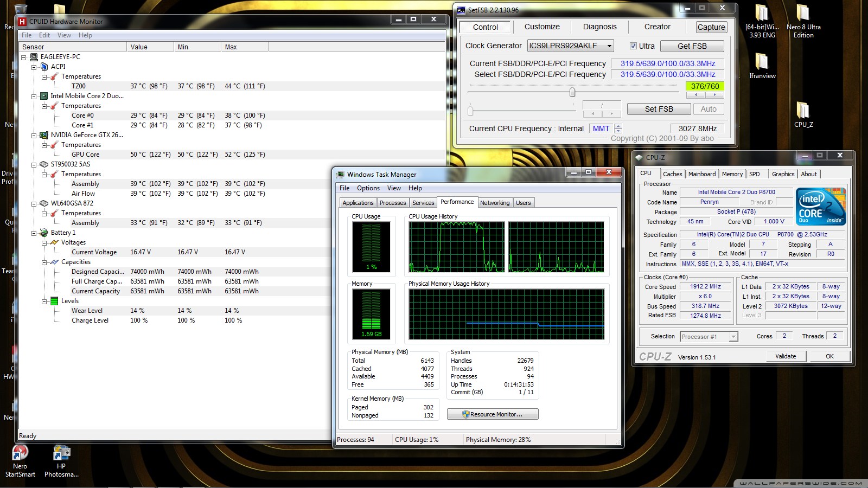Click the Set FSB button

click(x=659, y=109)
